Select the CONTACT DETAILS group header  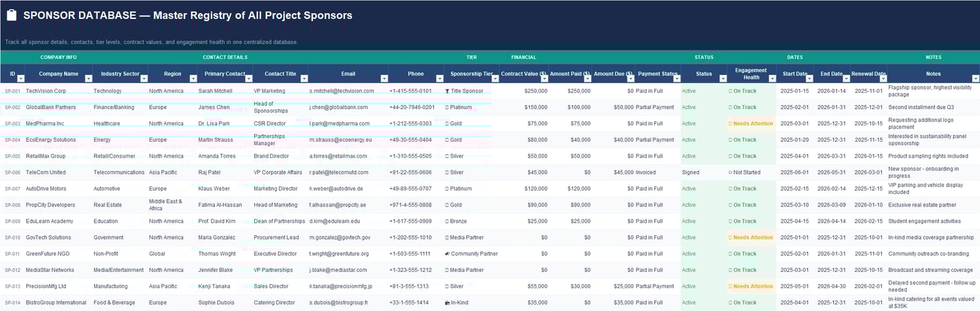225,57
